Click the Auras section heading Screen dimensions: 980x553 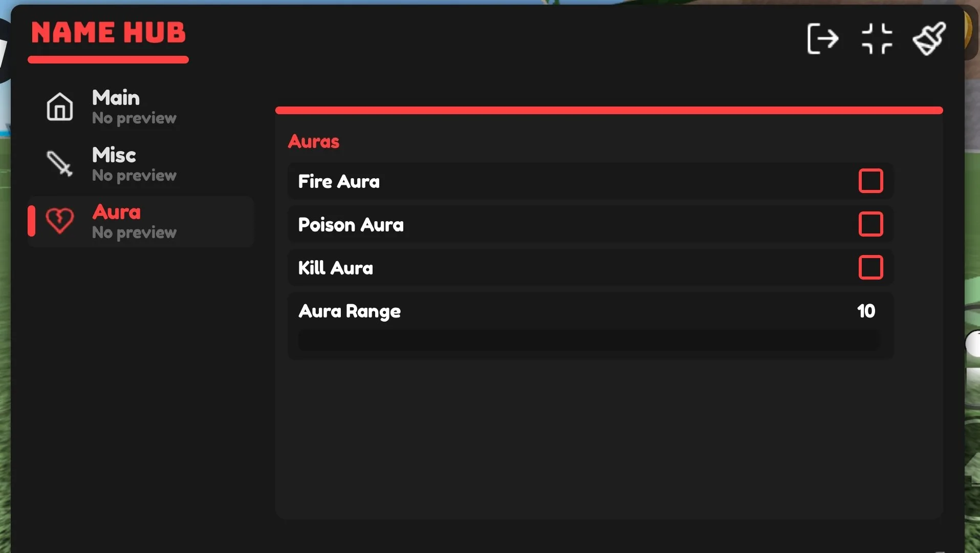(314, 141)
